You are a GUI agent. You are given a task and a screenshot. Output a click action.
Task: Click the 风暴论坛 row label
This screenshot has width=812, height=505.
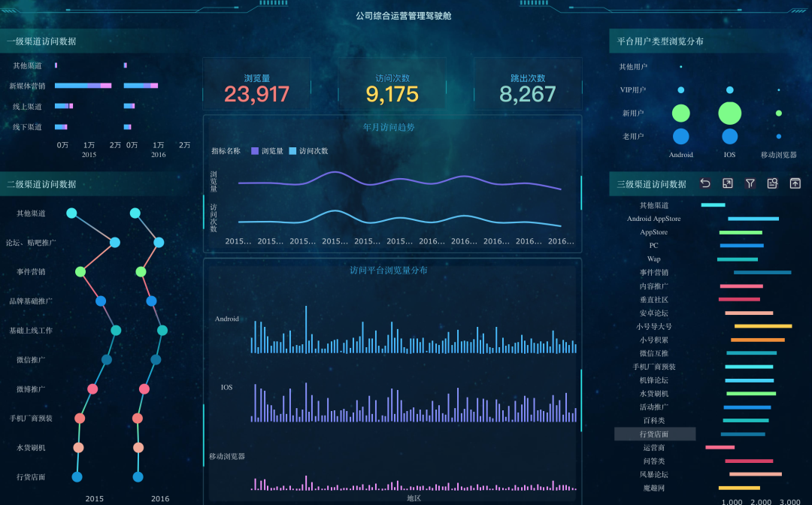pyautogui.click(x=654, y=474)
